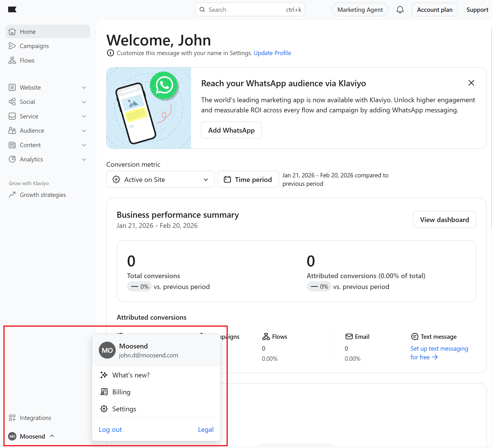The image size is (492, 448).
Task: Log out of the Moosend account
Action: [110, 430]
